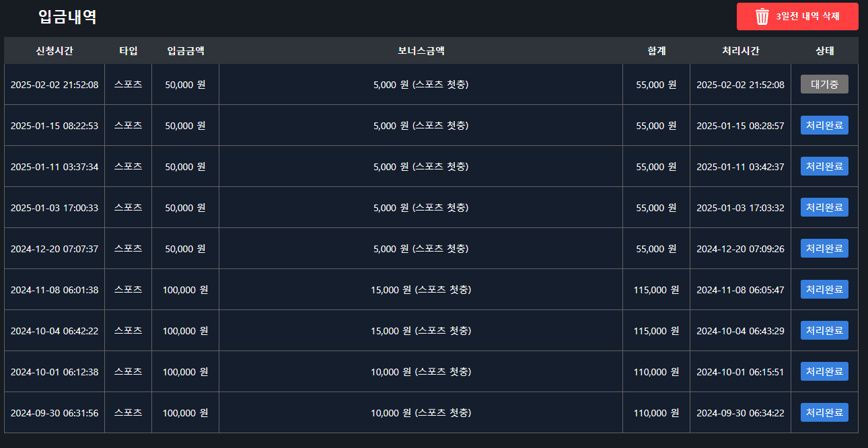Click 처리완료 badge for 2025-01-11 deposit
The height and width of the screenshot is (448, 868).
tap(824, 167)
